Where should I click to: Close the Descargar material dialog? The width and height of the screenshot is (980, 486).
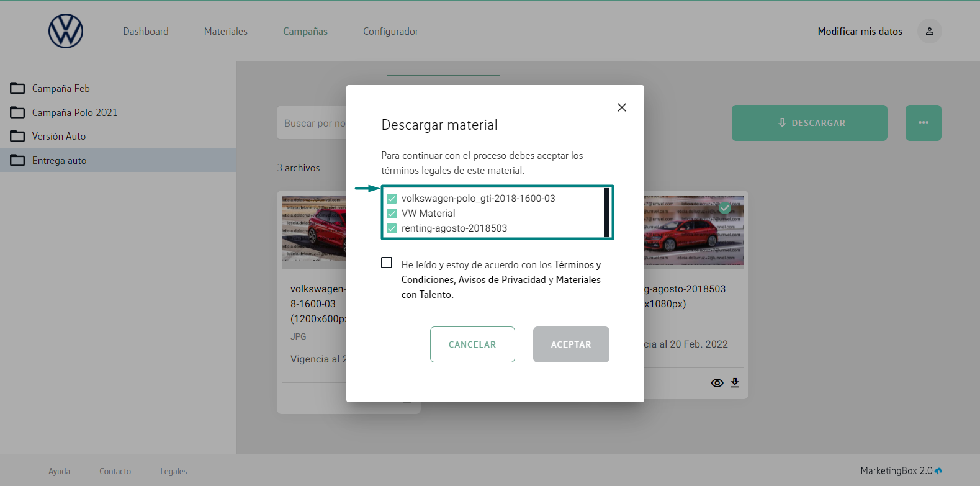coord(621,107)
